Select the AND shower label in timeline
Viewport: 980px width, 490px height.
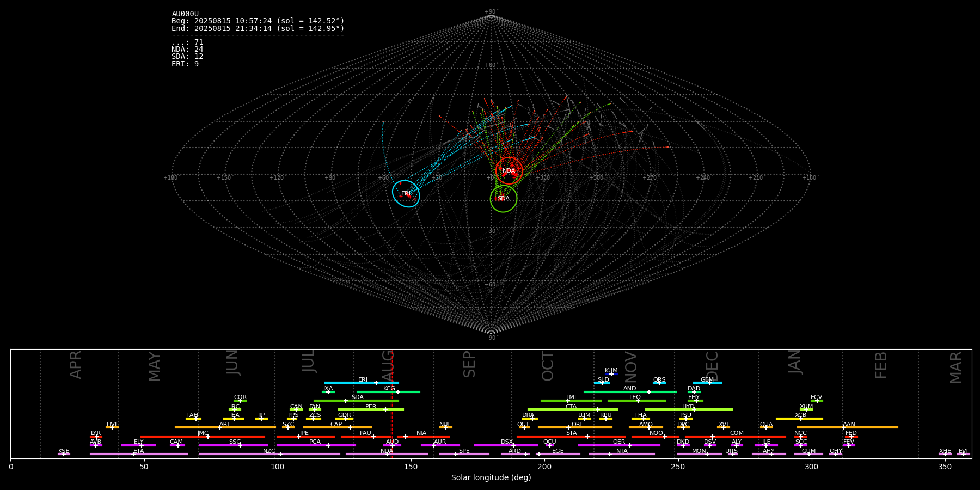point(630,389)
